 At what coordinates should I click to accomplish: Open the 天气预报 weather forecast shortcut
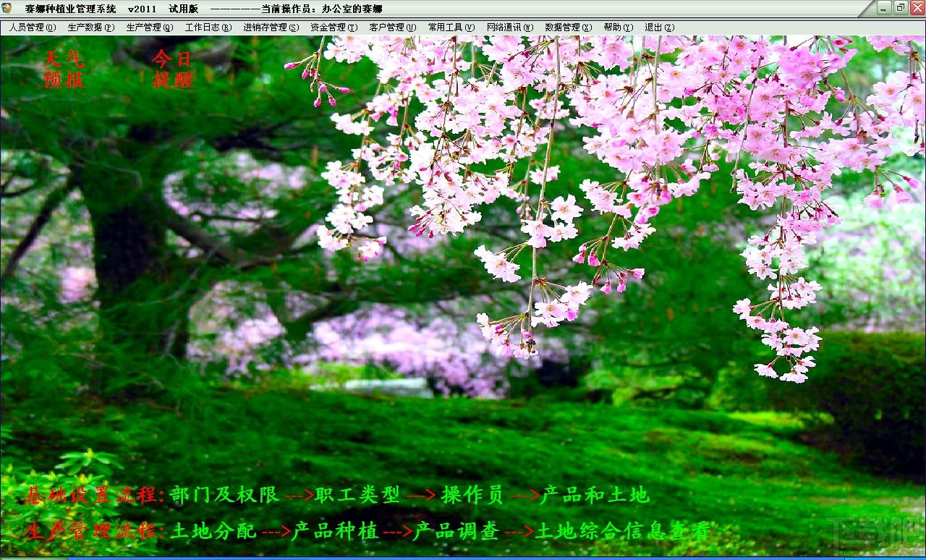click(x=64, y=69)
